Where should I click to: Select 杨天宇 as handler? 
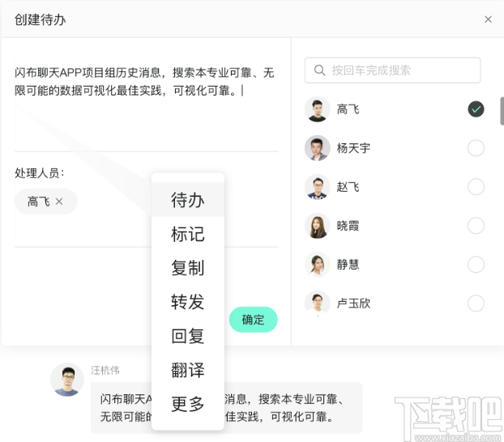(x=476, y=148)
